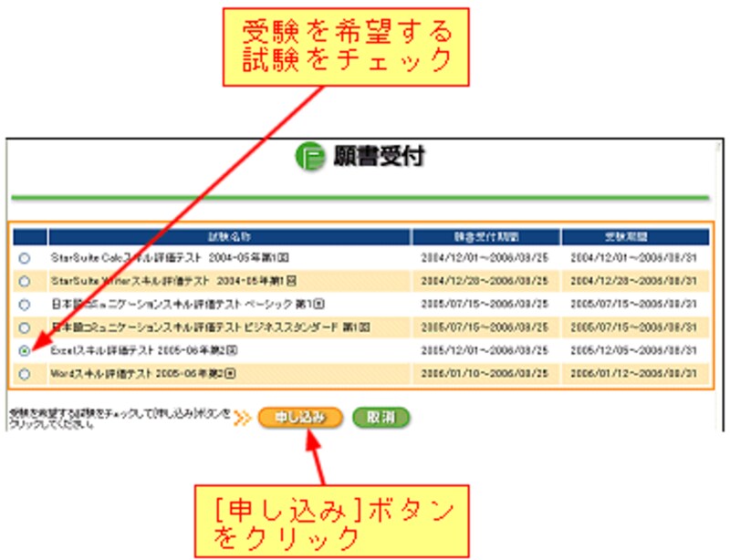The image size is (730, 560).
Task: Click StarSuite Calc row application period date
Action: coord(485,257)
